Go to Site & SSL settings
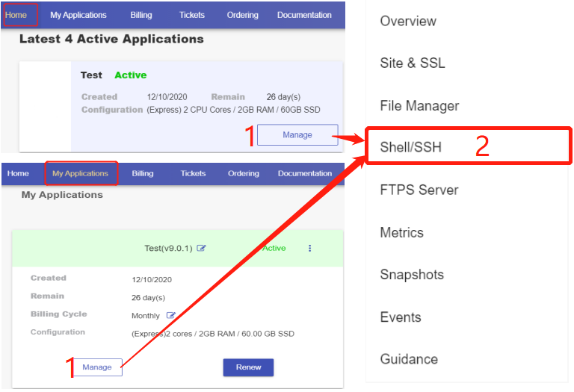This screenshot has height=392, width=574. pyautogui.click(x=413, y=63)
